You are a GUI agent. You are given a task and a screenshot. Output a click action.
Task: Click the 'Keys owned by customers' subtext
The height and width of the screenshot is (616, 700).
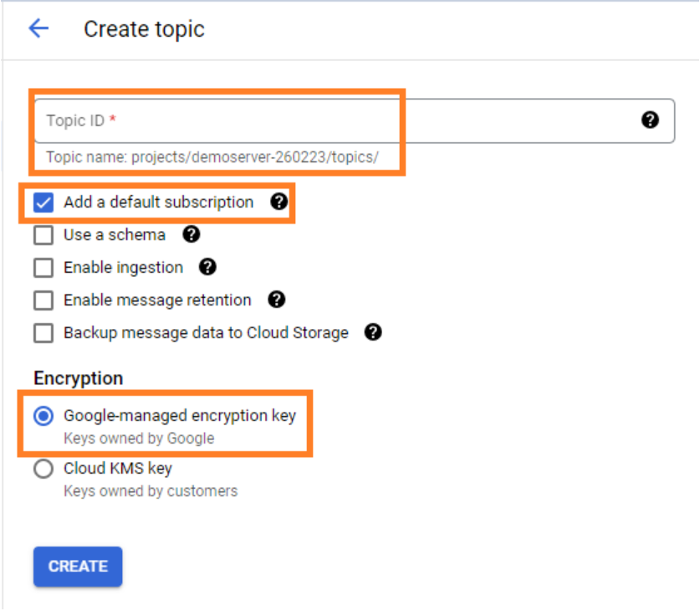click(x=151, y=491)
